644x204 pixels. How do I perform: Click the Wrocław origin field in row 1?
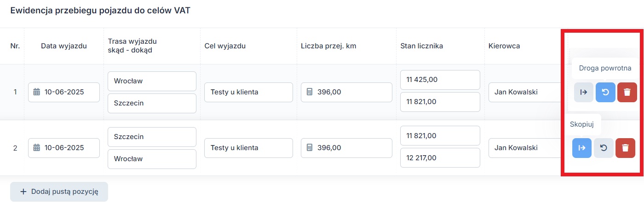pyautogui.click(x=152, y=81)
